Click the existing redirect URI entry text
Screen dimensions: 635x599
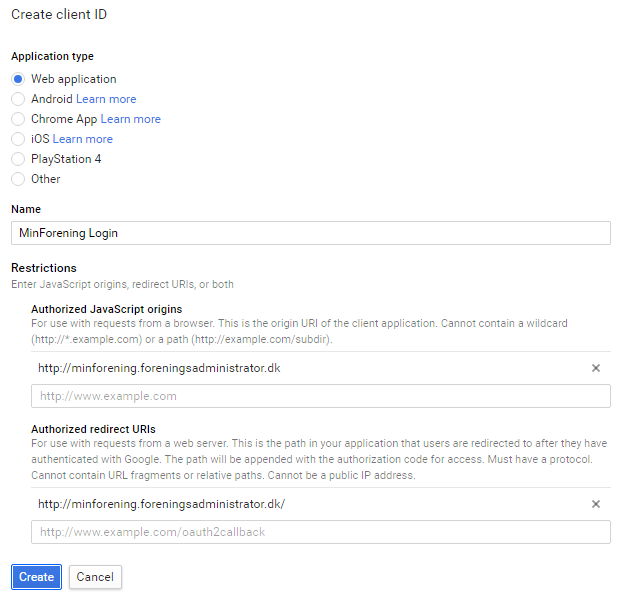pyautogui.click(x=162, y=504)
